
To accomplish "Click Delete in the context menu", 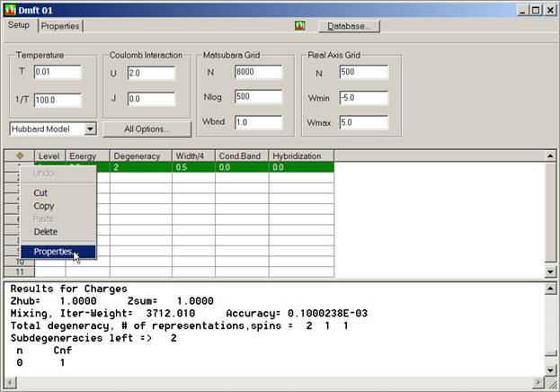I will [45, 231].
